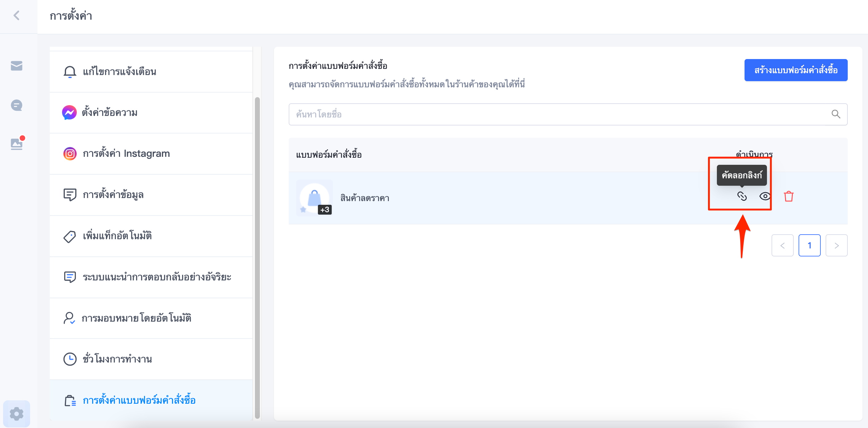Click the clock icon for working hours
Viewport: 868px width, 428px height.
click(70, 359)
